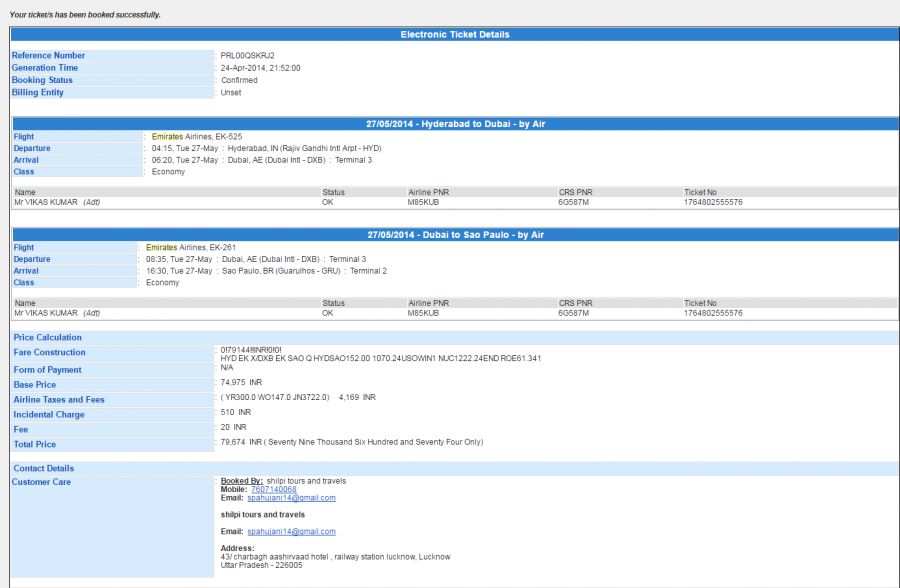The image size is (900, 588).
Task: Click the 74,975 INR base price value
Action: pyautogui.click(x=242, y=383)
